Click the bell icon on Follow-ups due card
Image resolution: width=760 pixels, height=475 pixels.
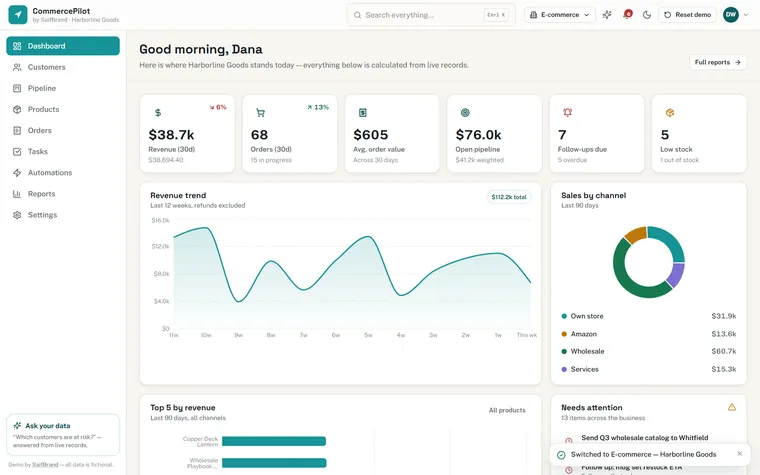coord(567,112)
